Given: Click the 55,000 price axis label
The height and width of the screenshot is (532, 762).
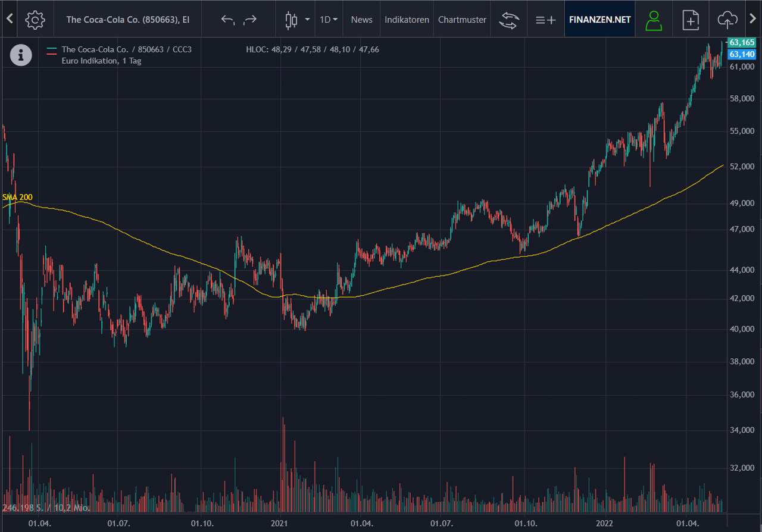Looking at the screenshot, I should click(742, 132).
